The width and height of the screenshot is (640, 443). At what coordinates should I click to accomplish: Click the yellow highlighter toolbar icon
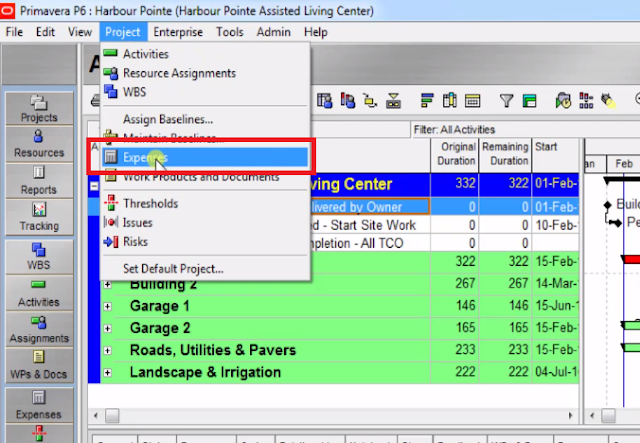click(608, 100)
